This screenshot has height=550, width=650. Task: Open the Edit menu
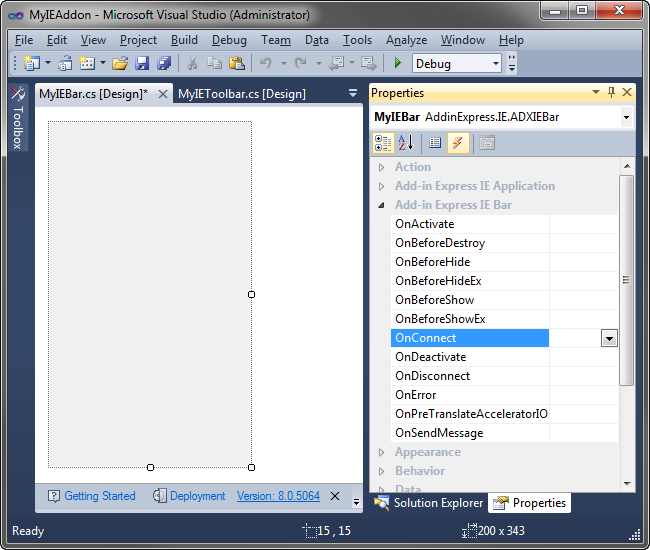coord(57,40)
